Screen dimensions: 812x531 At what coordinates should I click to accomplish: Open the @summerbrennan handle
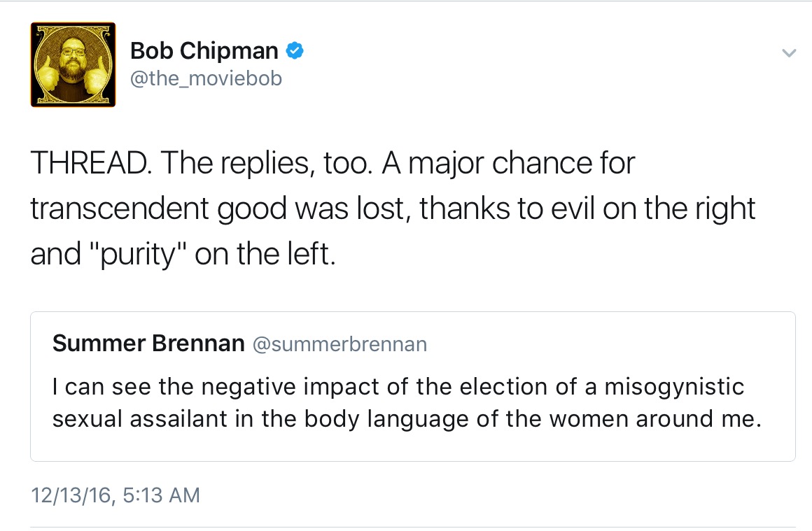click(x=339, y=344)
